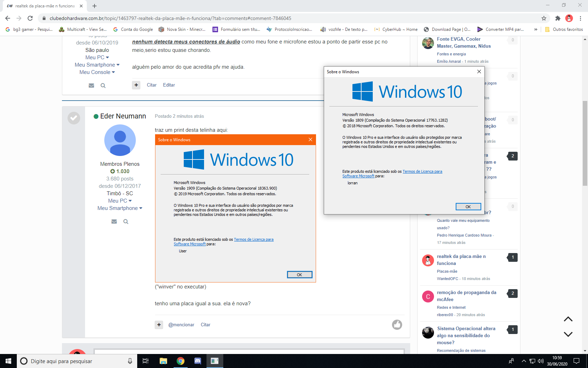Screen dimensions: 588x368
Task: Open the CyberHub Home bookmark
Action: click(x=396, y=29)
